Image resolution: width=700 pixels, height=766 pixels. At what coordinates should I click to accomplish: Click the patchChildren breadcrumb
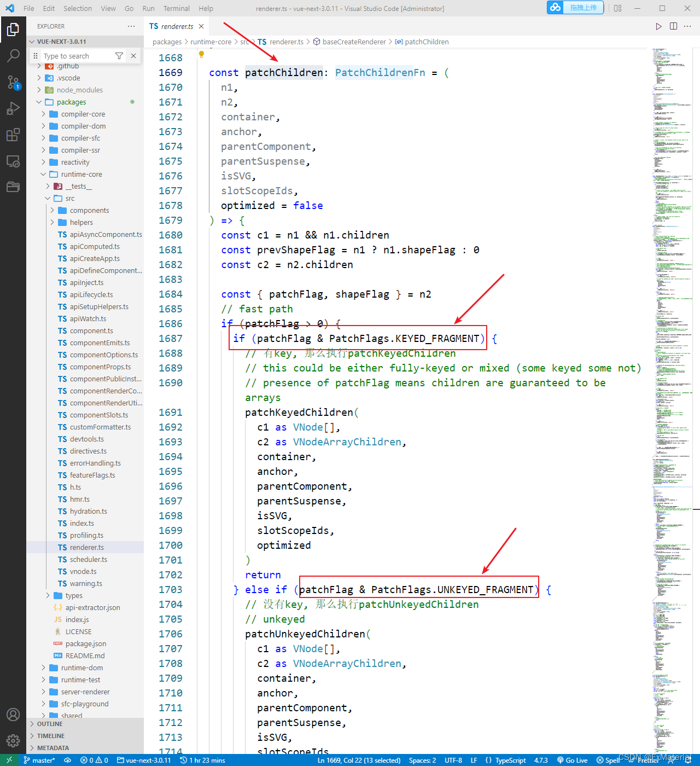tap(422, 42)
